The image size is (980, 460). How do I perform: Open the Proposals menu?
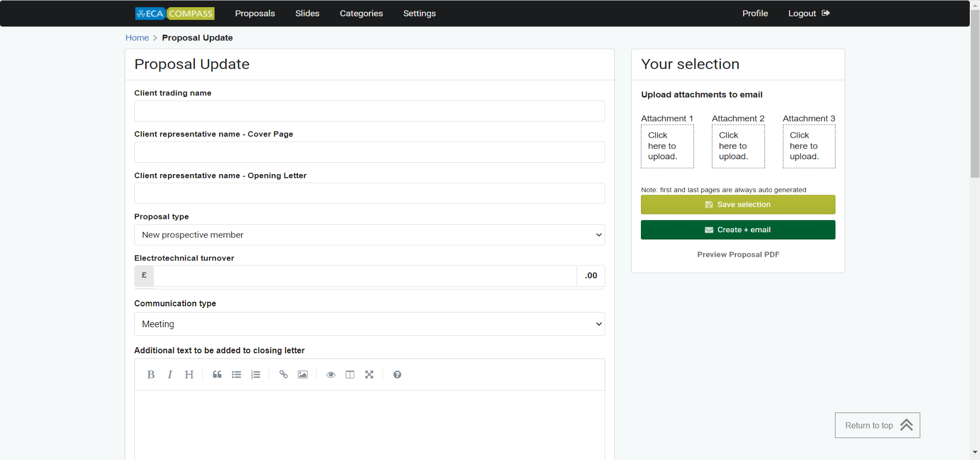pos(255,13)
